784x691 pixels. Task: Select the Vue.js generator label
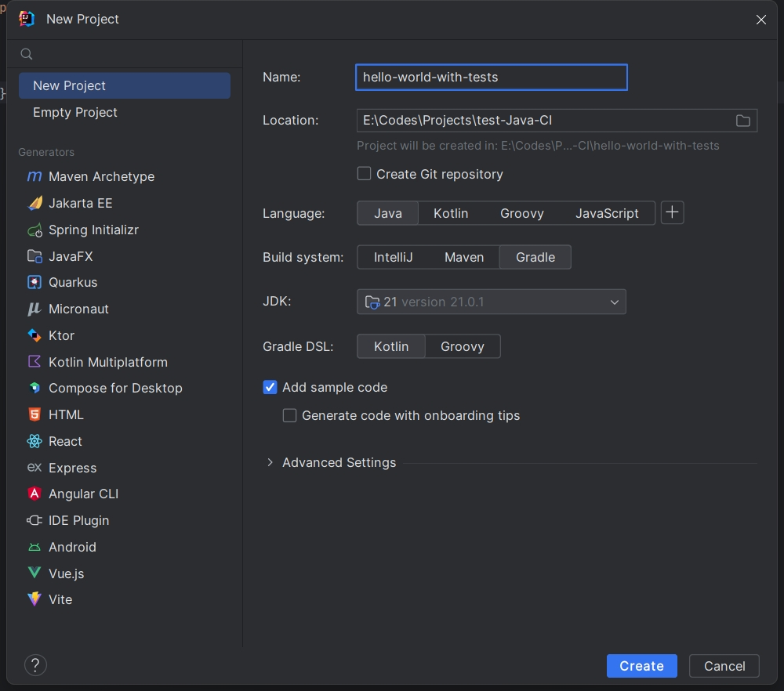67,573
